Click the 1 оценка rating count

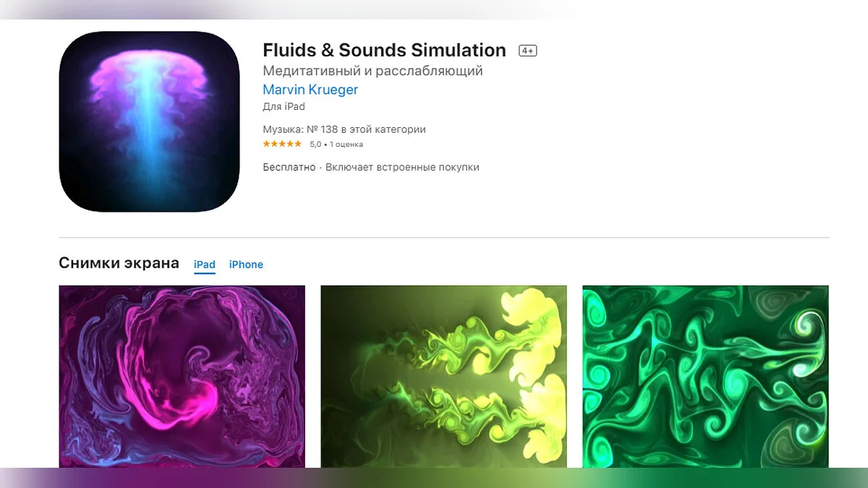click(346, 145)
